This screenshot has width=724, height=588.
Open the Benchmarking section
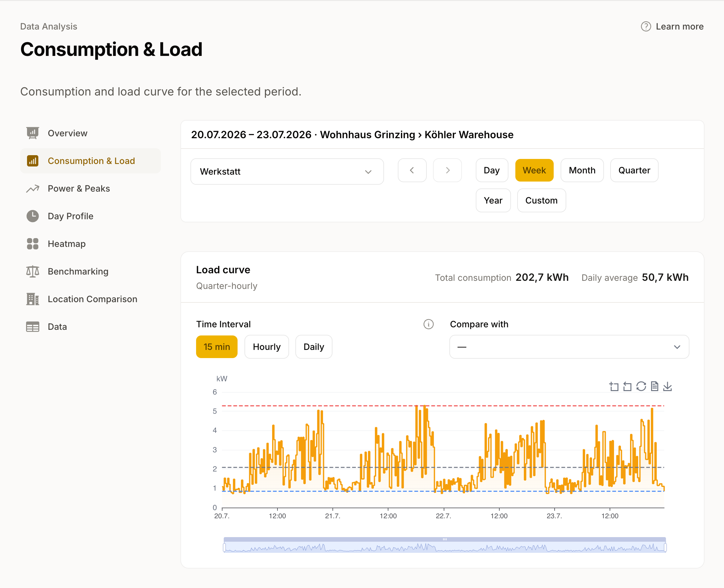click(x=90, y=271)
